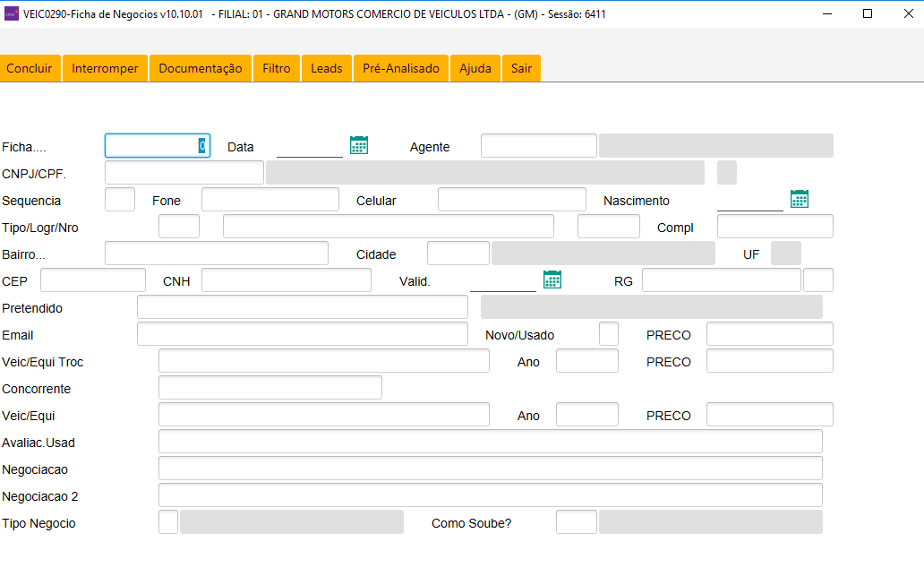The image size is (924, 585).
Task: Click the Fone input field
Action: coord(269,199)
